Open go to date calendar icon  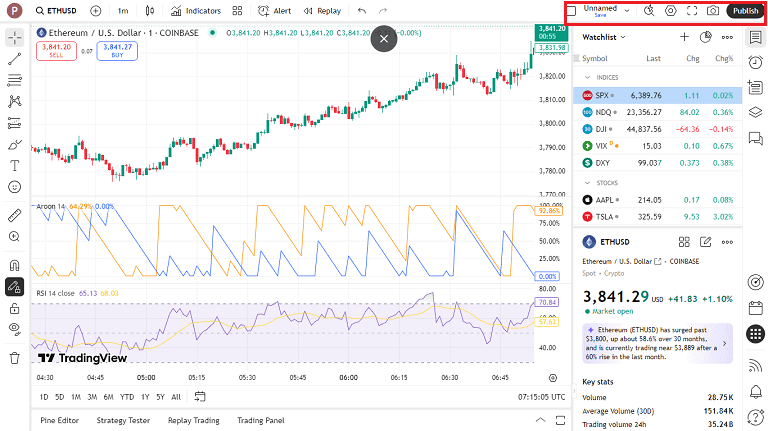[200, 397]
